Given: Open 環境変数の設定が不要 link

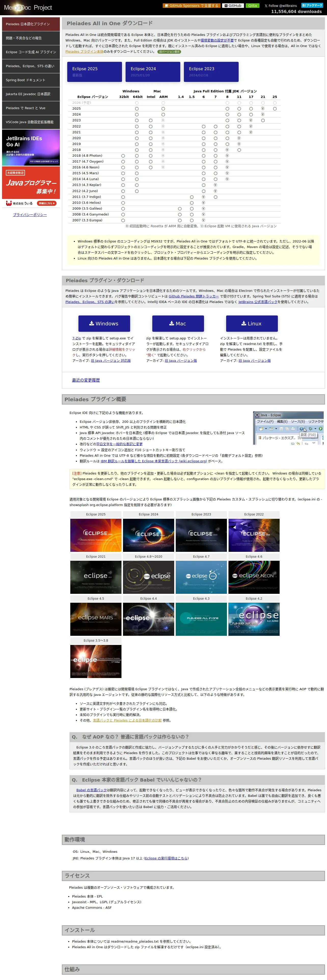Looking at the screenshot, I should (x=217, y=40).
